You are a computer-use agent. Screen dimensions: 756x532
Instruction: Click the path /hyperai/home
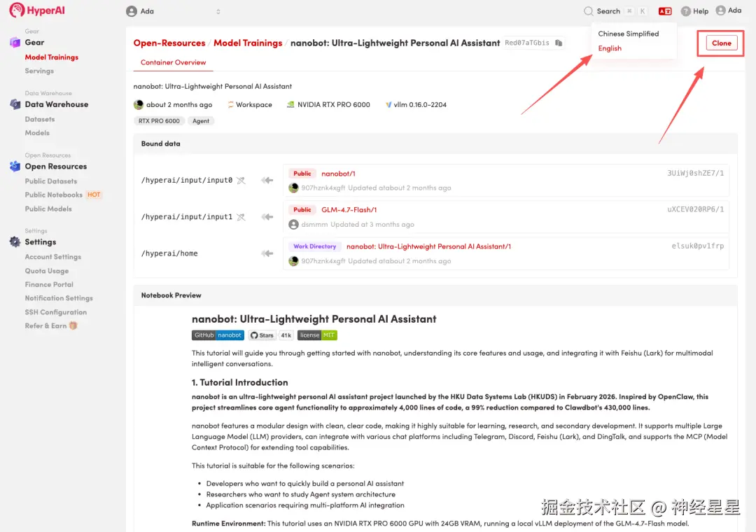(x=169, y=253)
